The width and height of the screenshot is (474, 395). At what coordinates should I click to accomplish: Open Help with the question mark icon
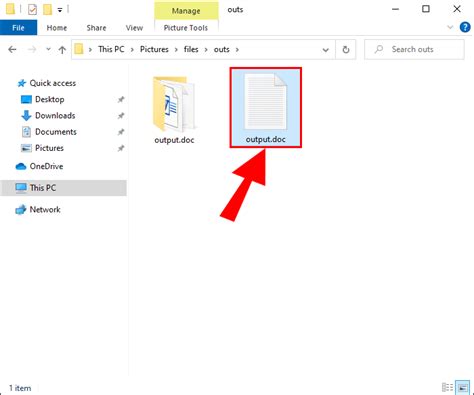pyautogui.click(x=465, y=27)
